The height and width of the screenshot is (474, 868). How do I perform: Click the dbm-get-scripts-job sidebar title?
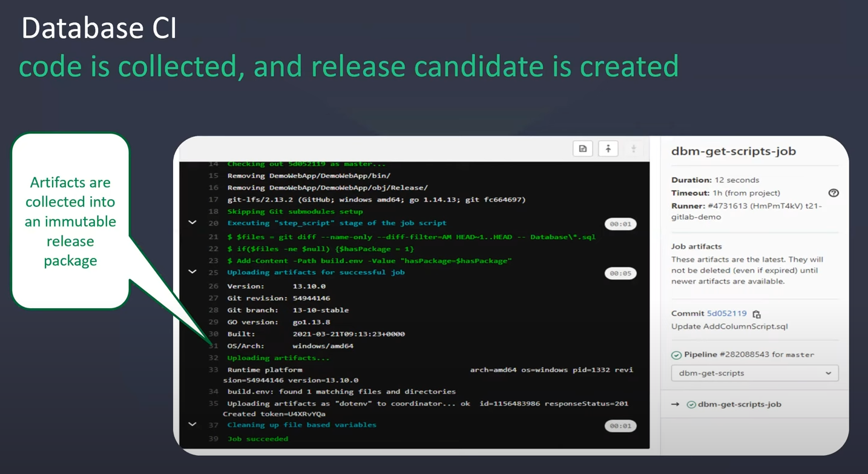[x=734, y=151]
